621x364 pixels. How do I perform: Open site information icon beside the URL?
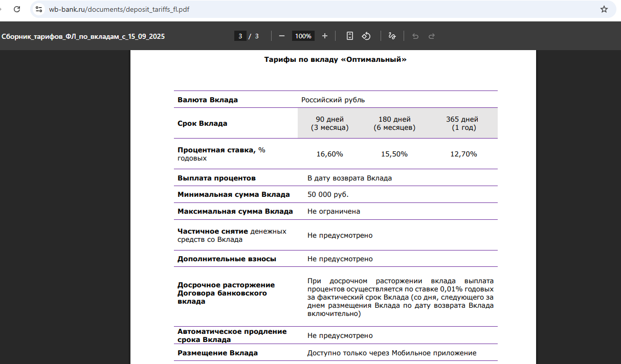(39, 9)
